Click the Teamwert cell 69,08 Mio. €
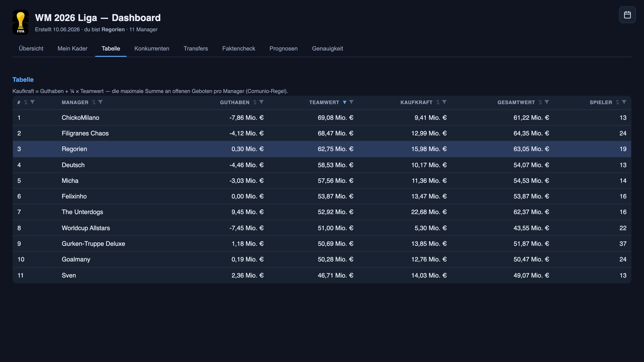 tap(335, 118)
